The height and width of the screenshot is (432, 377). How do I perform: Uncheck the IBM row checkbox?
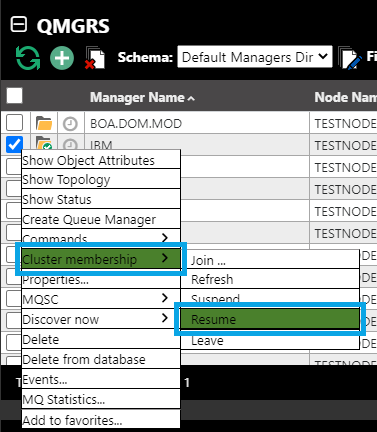pos(14,144)
